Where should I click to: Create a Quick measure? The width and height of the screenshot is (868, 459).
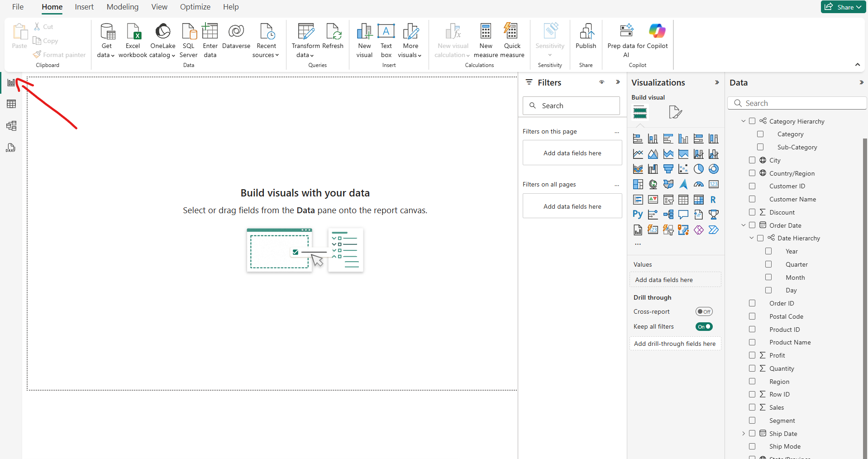(x=512, y=41)
